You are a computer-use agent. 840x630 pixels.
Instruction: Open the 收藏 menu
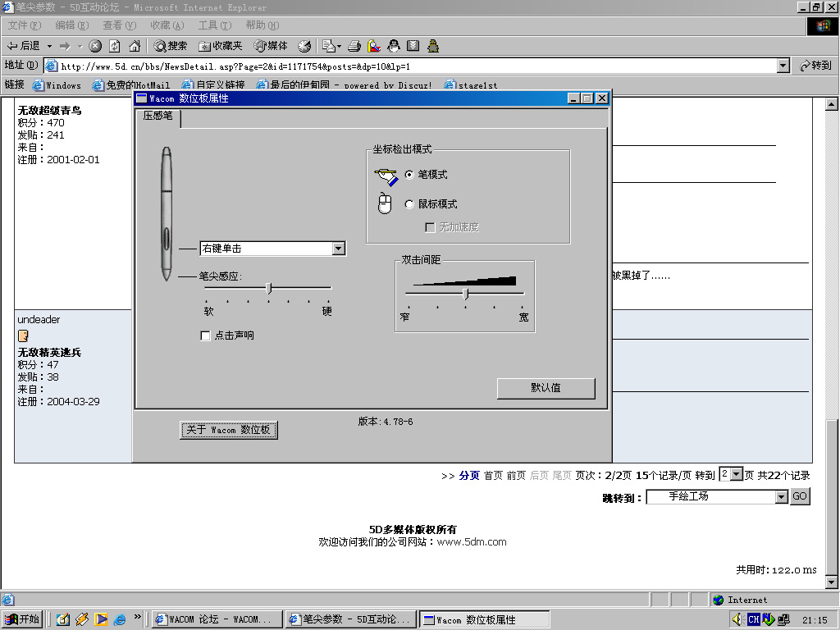(167, 25)
